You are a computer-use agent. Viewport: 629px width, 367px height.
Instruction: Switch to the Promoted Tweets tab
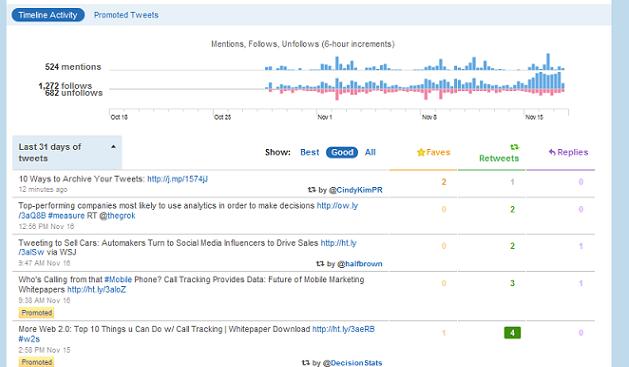coord(126,15)
